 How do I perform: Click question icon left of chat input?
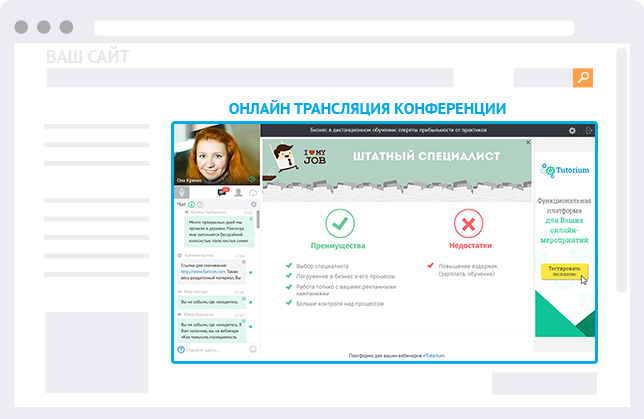point(181,350)
